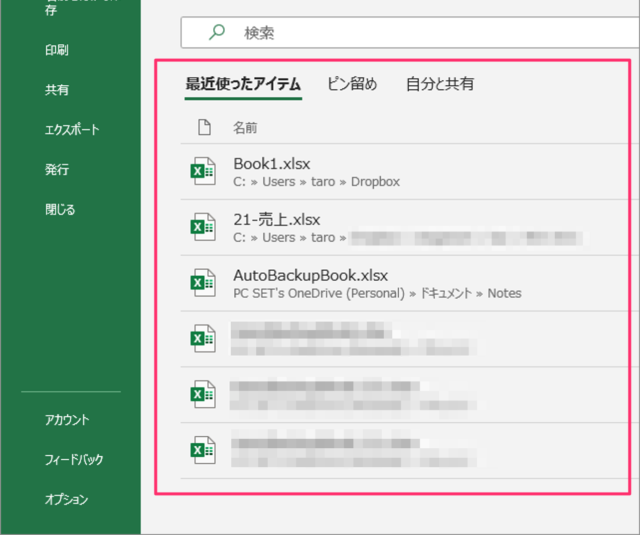Screen dimensions: 640x535
Task: Switch to the ピン留め tab
Action: tap(352, 84)
